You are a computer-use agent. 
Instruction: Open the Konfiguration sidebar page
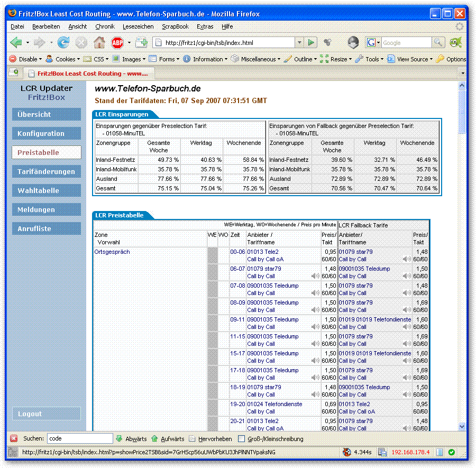47,134
